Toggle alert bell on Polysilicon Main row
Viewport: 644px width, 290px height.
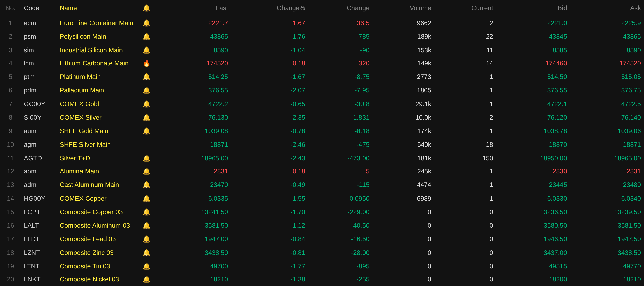(x=146, y=37)
